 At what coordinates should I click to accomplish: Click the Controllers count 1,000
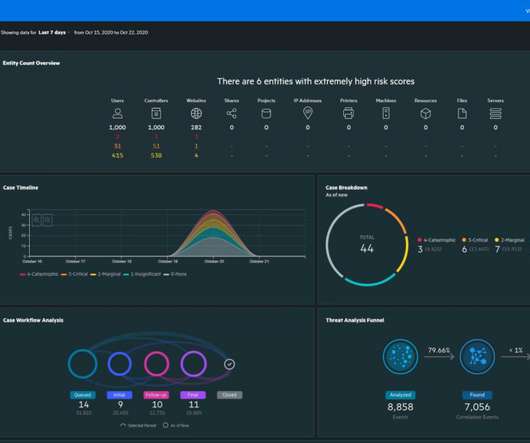point(156,127)
